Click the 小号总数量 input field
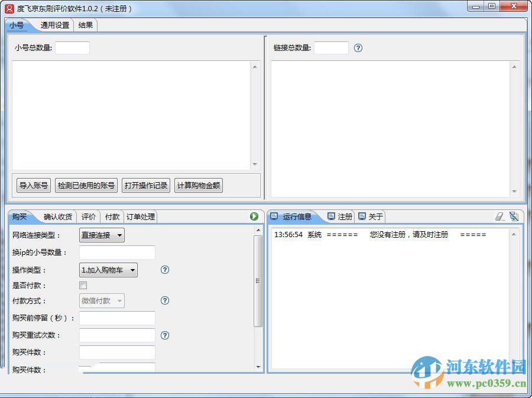This screenshot has height=398, width=532. 72,48
